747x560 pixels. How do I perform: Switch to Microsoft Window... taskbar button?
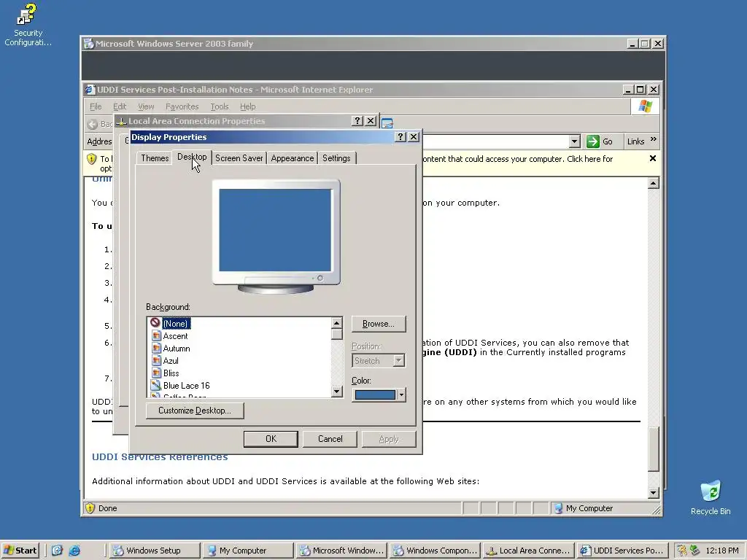click(340, 551)
